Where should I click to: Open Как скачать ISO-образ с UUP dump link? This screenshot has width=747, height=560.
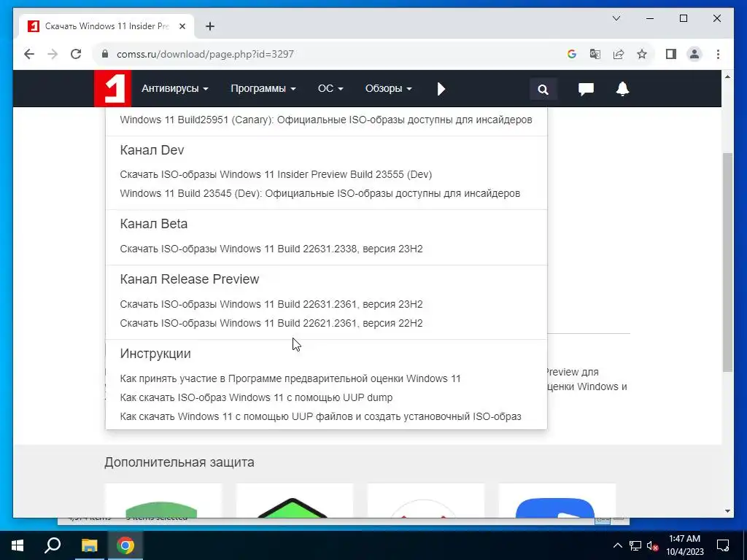[256, 397]
